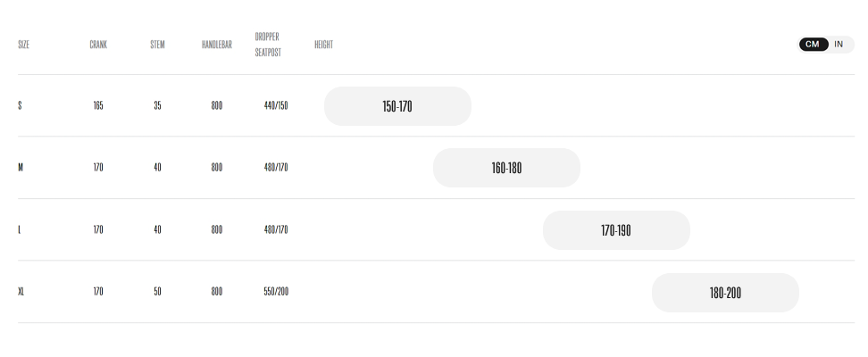Switch units to IN
868x357 pixels.
(x=839, y=45)
